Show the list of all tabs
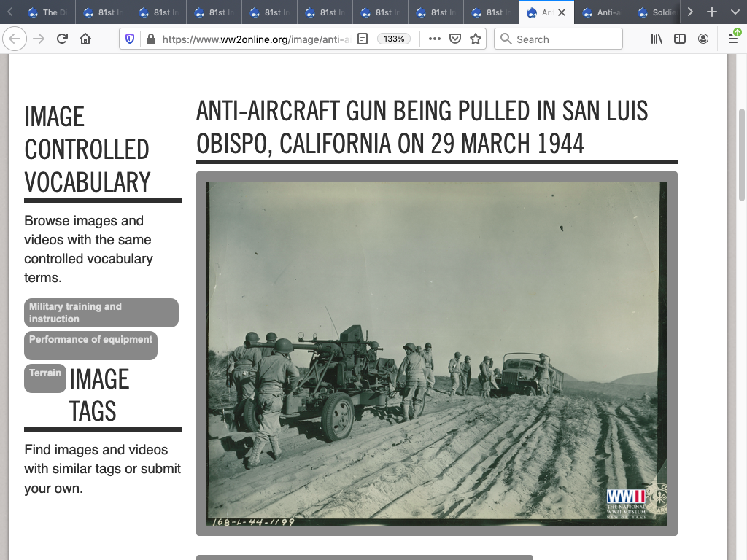 pos(735,12)
